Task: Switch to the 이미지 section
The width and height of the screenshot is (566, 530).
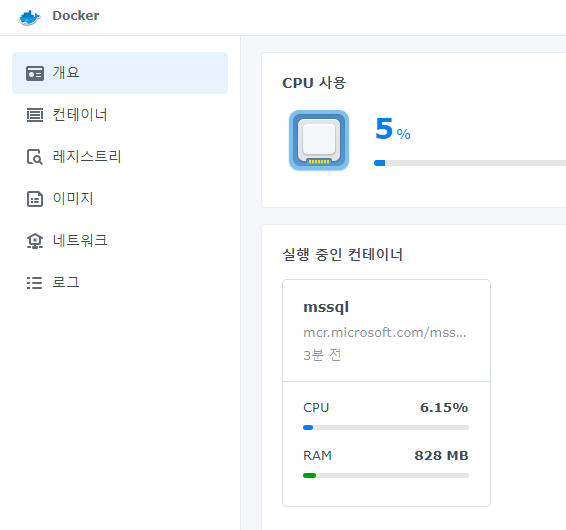Action: tap(120, 199)
